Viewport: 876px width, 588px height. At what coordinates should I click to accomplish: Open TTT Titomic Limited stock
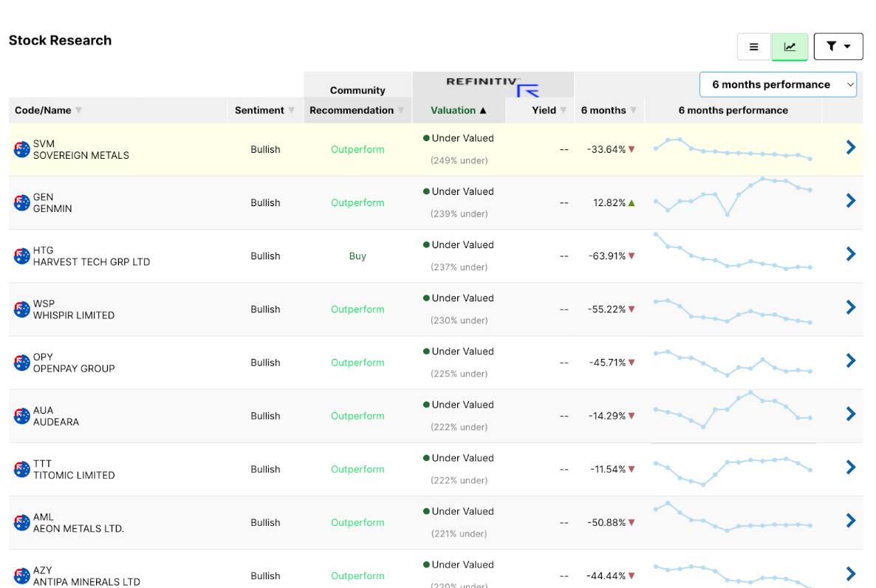point(74,469)
